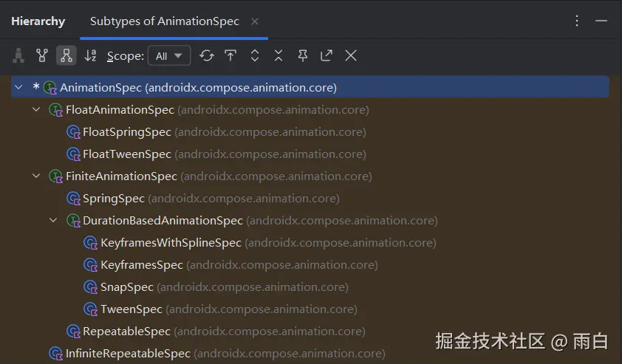Click the Supertypes Hierarchy toolbar icon
Viewport: 622px width, 364px height.
click(x=42, y=55)
